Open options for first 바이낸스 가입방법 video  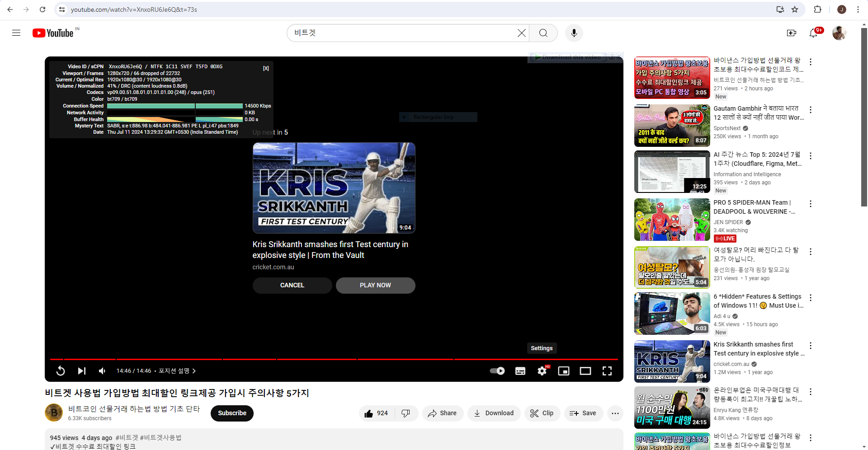(811, 62)
